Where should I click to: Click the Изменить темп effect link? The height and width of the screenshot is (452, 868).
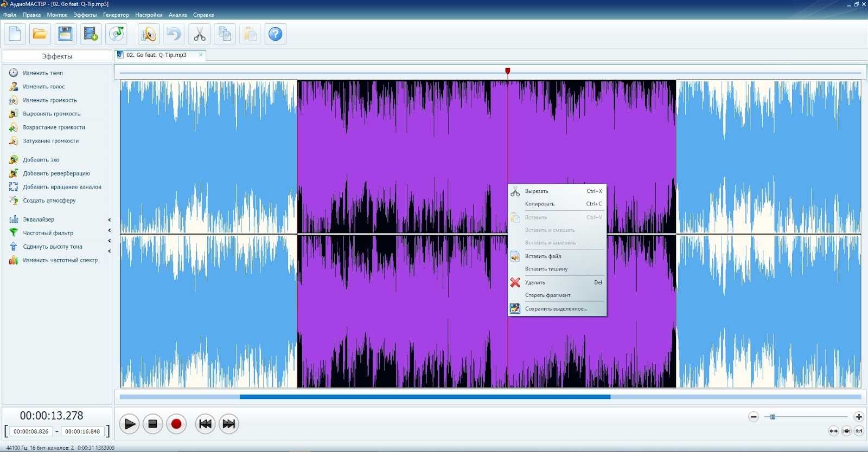click(x=42, y=73)
